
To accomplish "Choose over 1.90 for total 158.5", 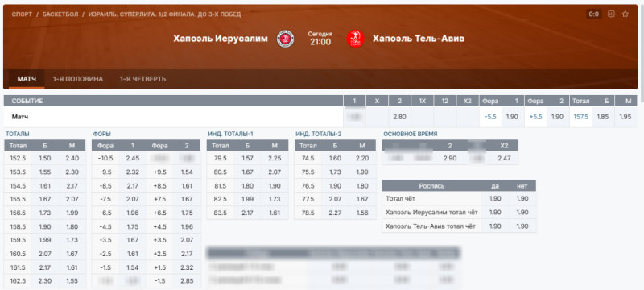I will point(45,226).
